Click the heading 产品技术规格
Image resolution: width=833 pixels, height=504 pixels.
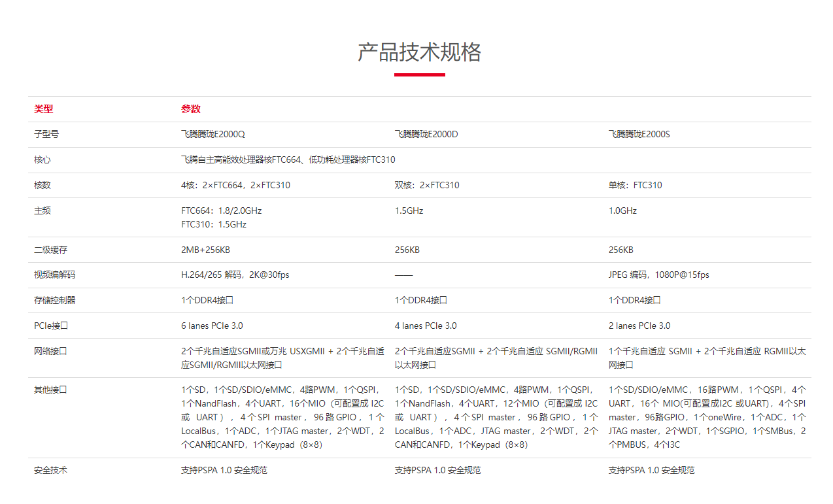419,52
